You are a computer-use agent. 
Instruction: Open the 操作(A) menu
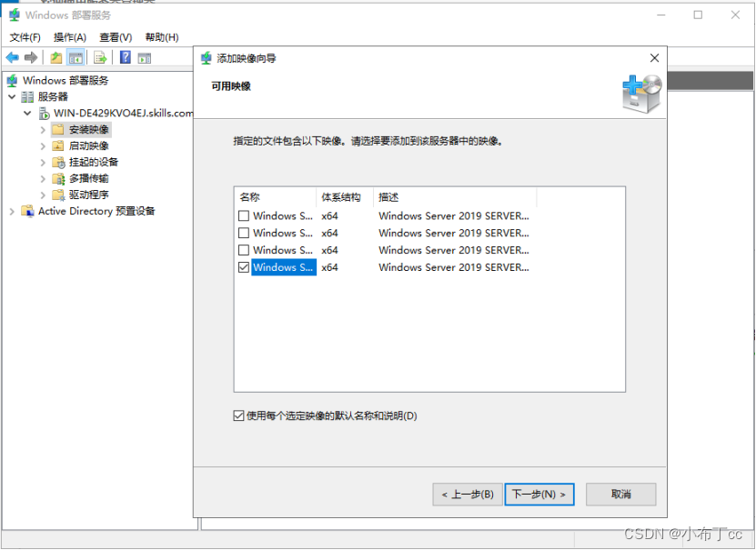pyautogui.click(x=70, y=37)
